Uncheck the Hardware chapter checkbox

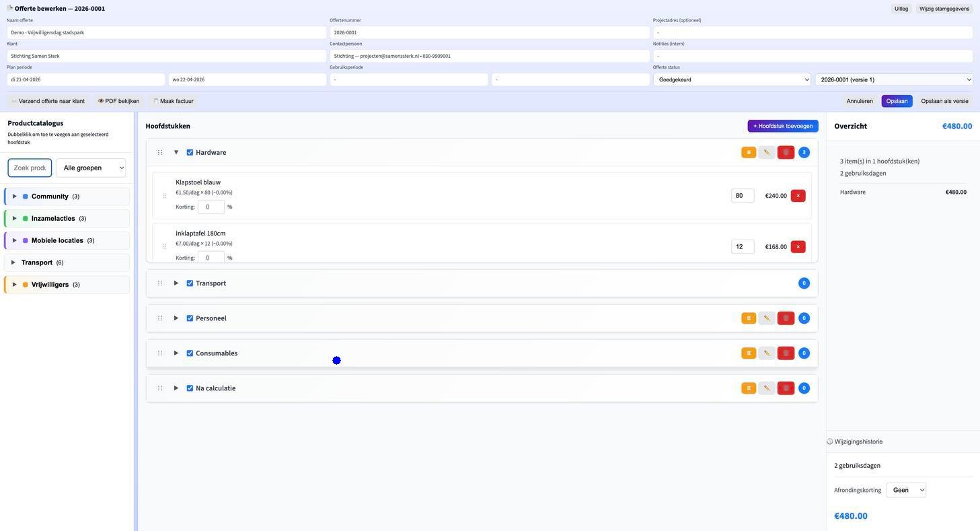(x=190, y=153)
